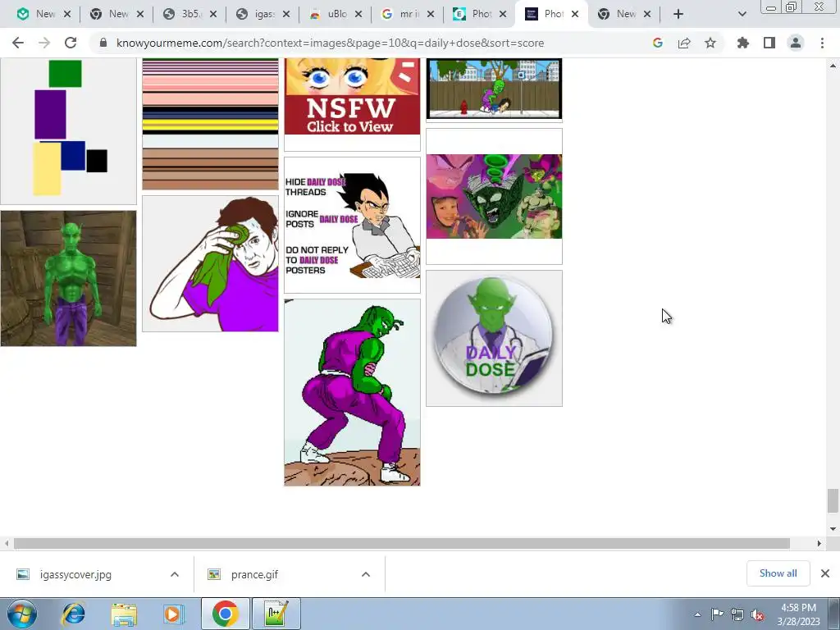840x630 pixels.
Task: Click the horizontal scrollbar left arrow
Action: tap(7, 544)
